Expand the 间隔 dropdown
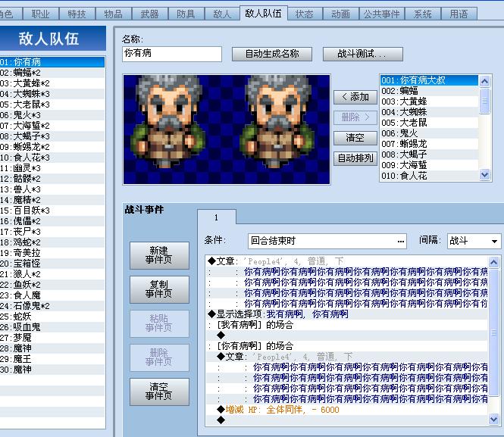Viewport: 504px width, 437px height. 474,241
